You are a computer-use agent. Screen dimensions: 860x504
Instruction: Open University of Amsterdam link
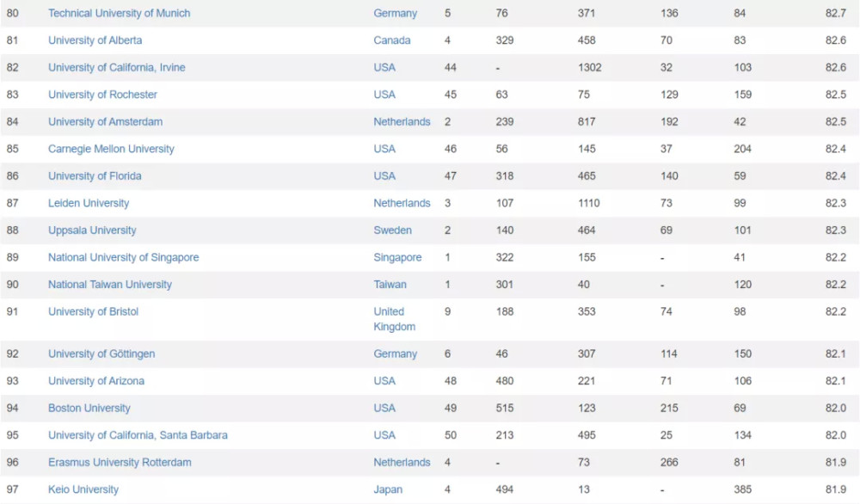(x=105, y=122)
